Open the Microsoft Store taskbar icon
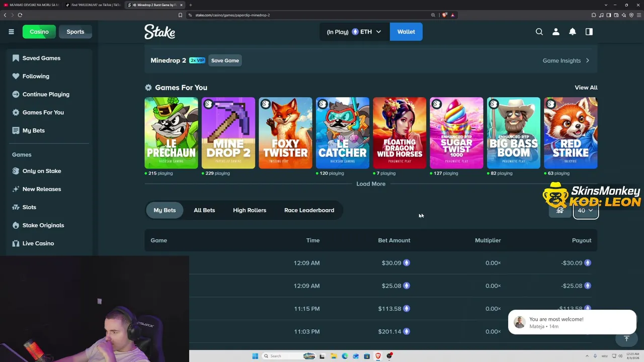This screenshot has height=362, width=644. (x=367, y=356)
